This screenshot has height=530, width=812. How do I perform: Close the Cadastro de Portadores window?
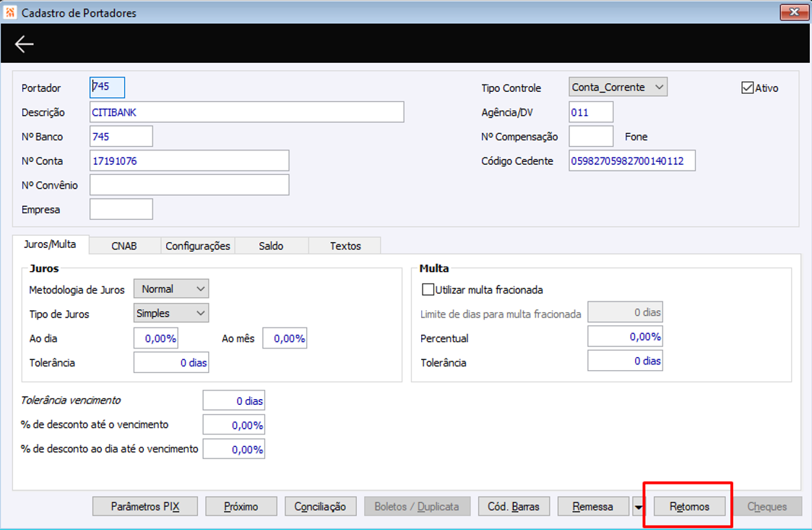coord(794,12)
